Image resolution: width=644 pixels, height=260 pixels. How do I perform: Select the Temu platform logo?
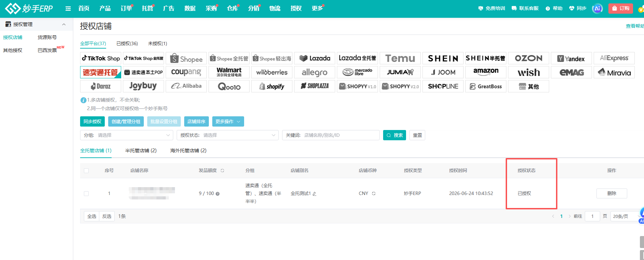click(400, 58)
